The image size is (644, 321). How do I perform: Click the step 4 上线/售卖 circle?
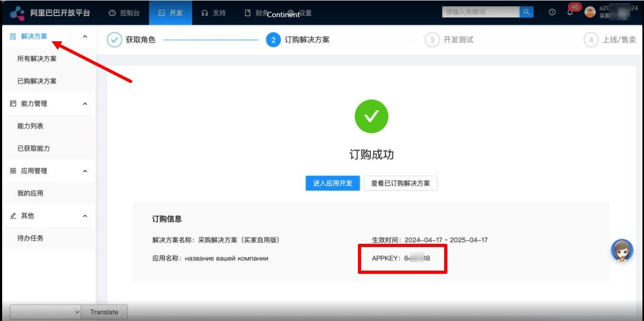pyautogui.click(x=591, y=40)
